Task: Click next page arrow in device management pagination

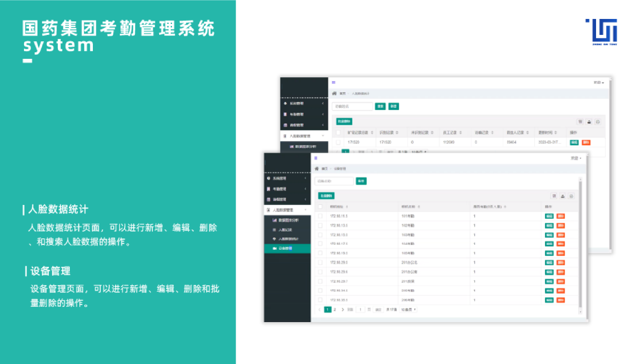Action: [x=342, y=310]
